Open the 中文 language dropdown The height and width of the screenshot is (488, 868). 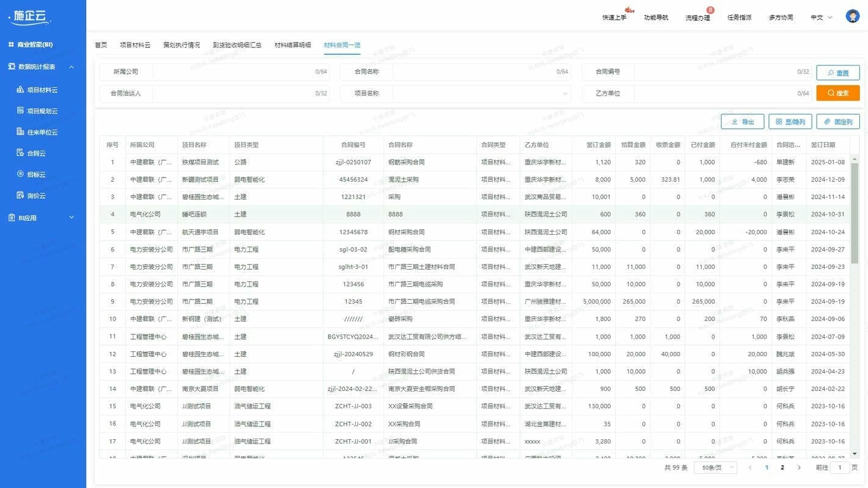pos(821,18)
